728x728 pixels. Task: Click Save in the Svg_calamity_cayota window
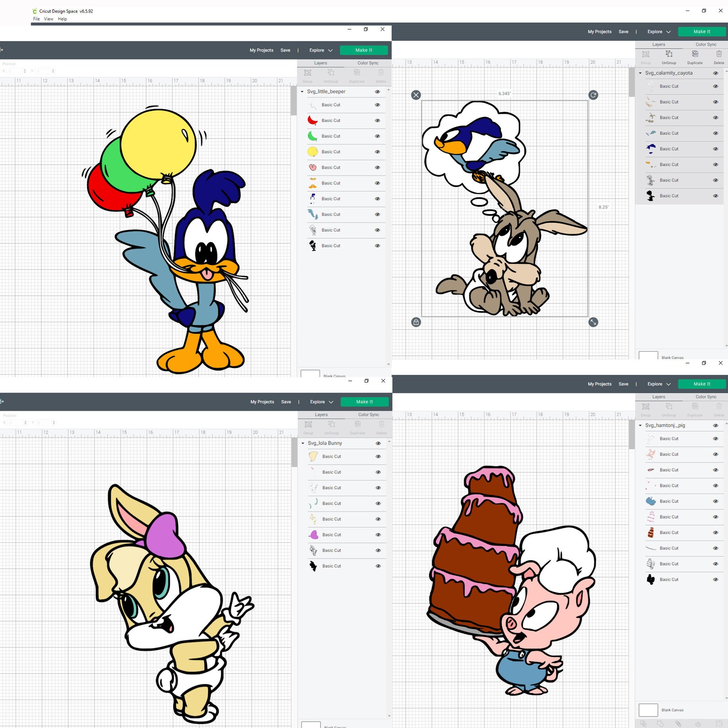coord(623,32)
